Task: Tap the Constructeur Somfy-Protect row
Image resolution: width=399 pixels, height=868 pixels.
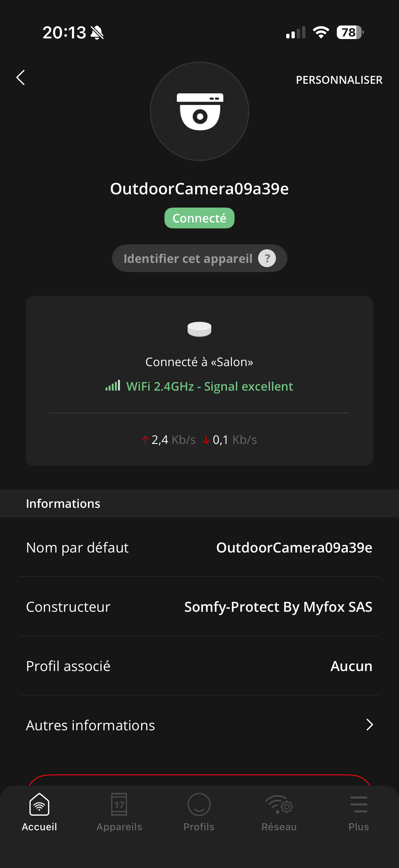Action: 199,607
